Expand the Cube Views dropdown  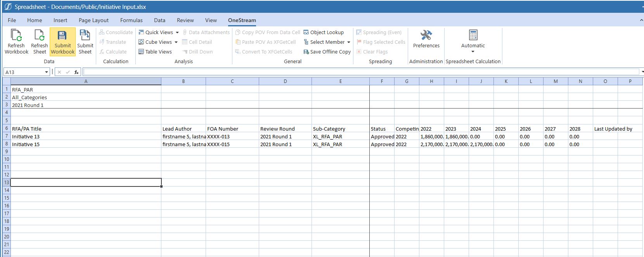176,42
